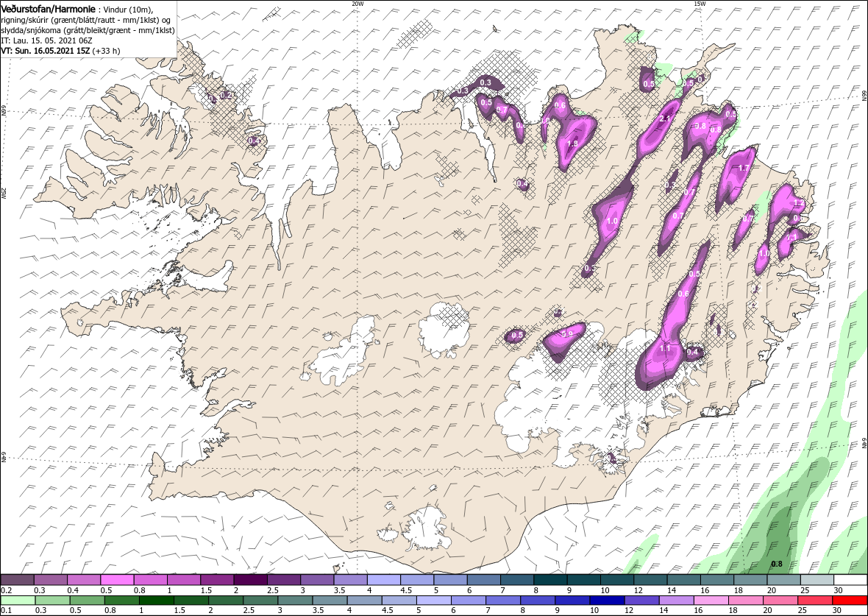Click the '0.8' value in the green offshore band
This screenshot has width=868, height=616.
778,564
